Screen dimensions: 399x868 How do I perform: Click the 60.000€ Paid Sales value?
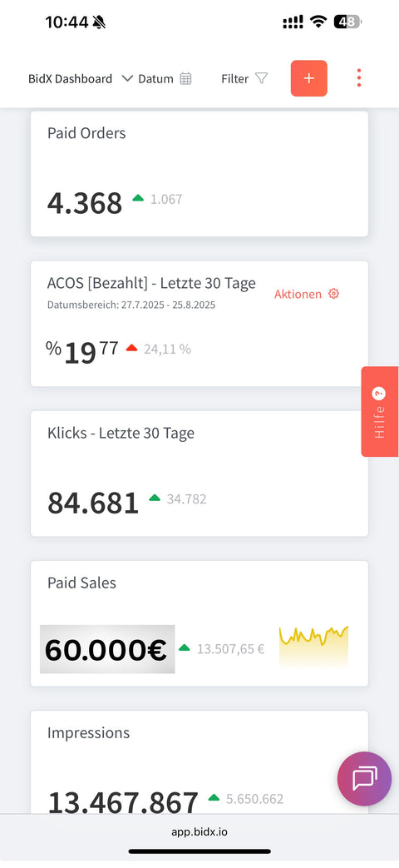pyautogui.click(x=107, y=649)
